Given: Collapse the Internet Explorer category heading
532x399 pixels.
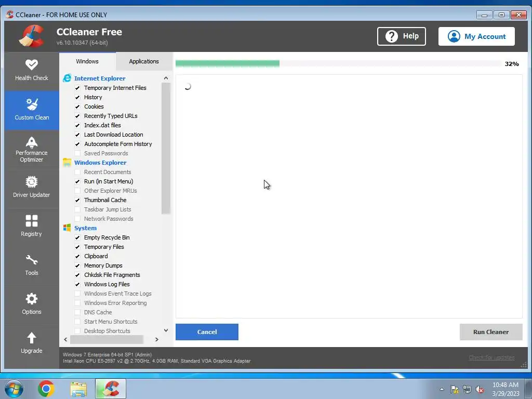Looking at the screenshot, I should (x=100, y=78).
